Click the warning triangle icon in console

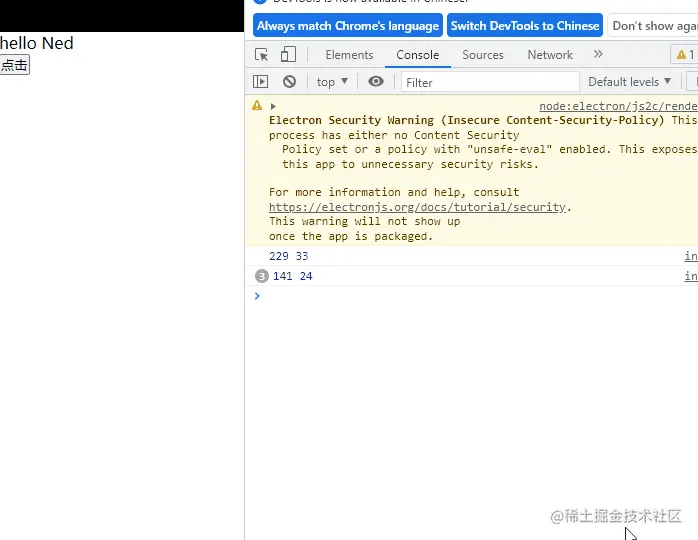tap(257, 106)
